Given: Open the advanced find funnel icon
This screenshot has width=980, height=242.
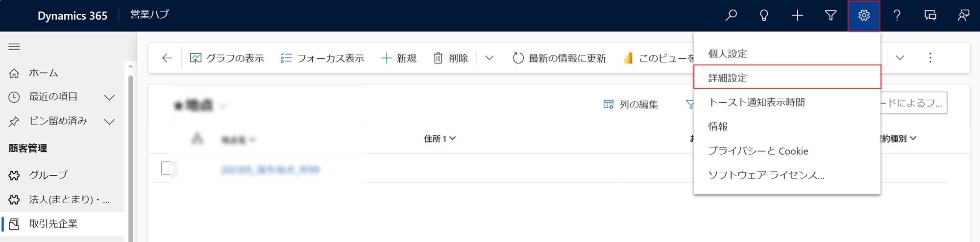Looking at the screenshot, I should (831, 15).
